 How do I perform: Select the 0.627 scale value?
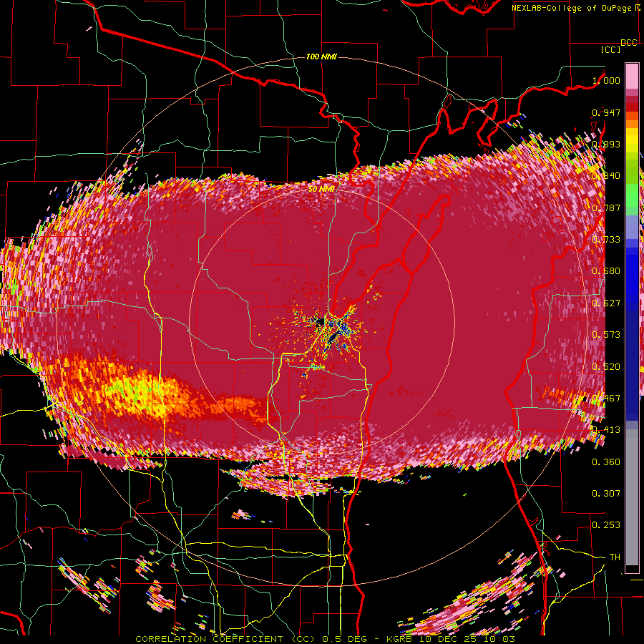tap(606, 303)
